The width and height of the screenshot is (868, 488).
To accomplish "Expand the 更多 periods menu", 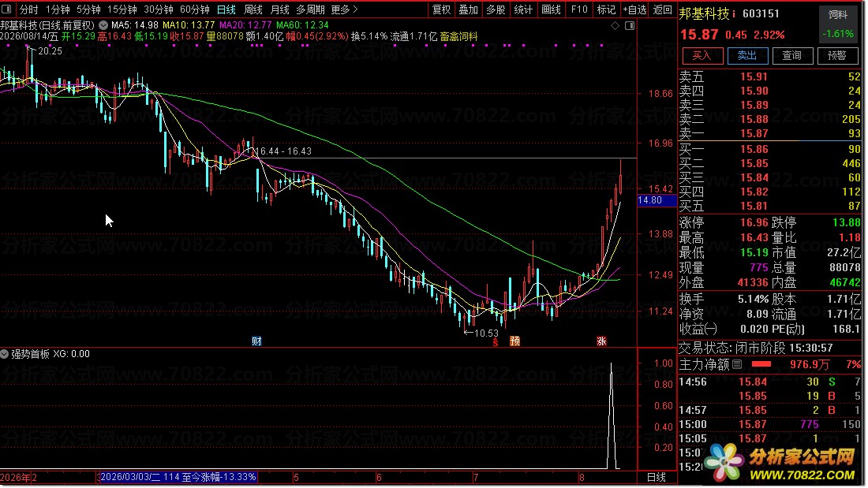I will (x=344, y=9).
